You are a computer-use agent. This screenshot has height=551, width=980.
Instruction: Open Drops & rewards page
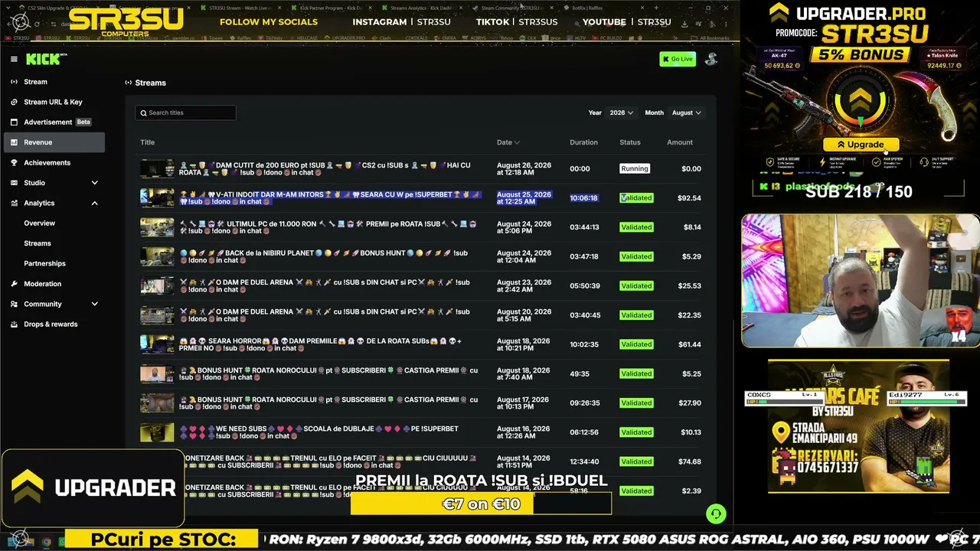pyautogui.click(x=51, y=324)
